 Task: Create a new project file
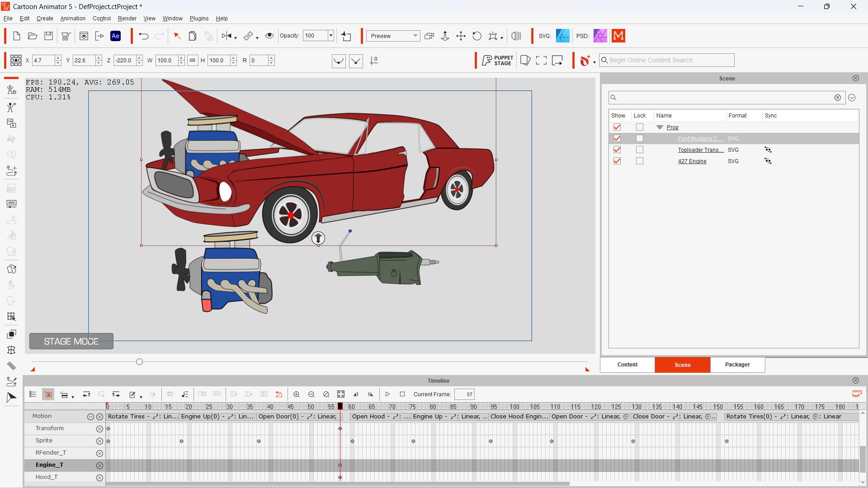point(17,36)
